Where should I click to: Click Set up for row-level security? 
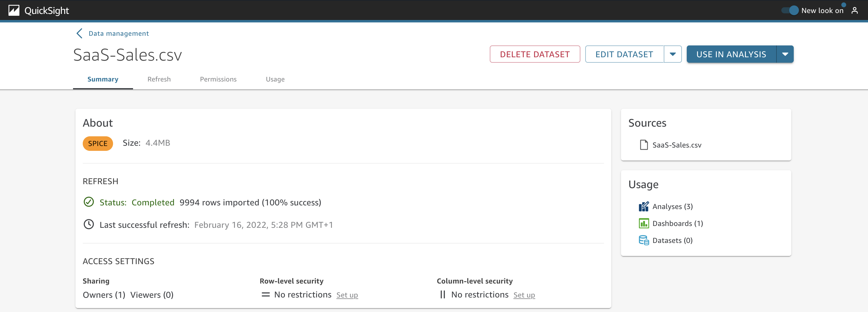[x=347, y=295]
